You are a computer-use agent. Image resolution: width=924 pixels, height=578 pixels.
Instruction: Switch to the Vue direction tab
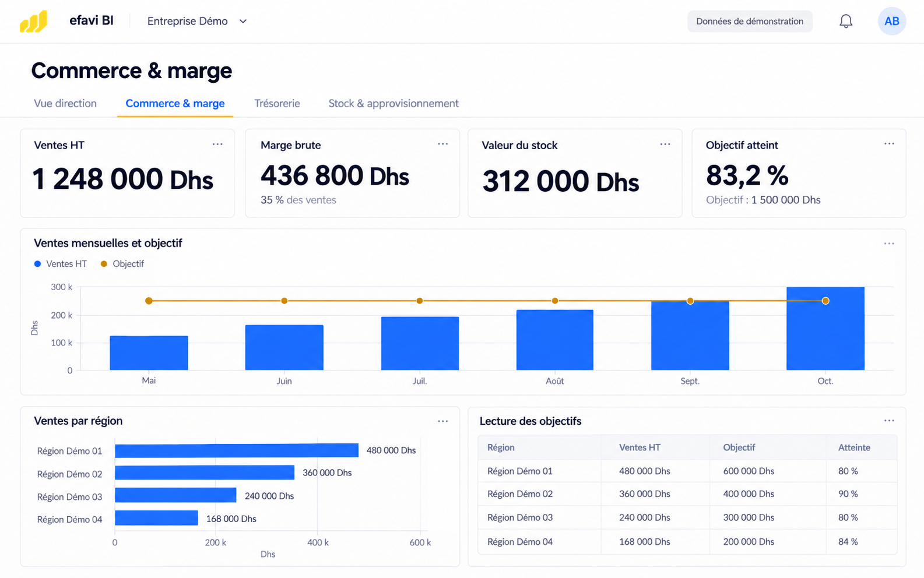tap(65, 104)
